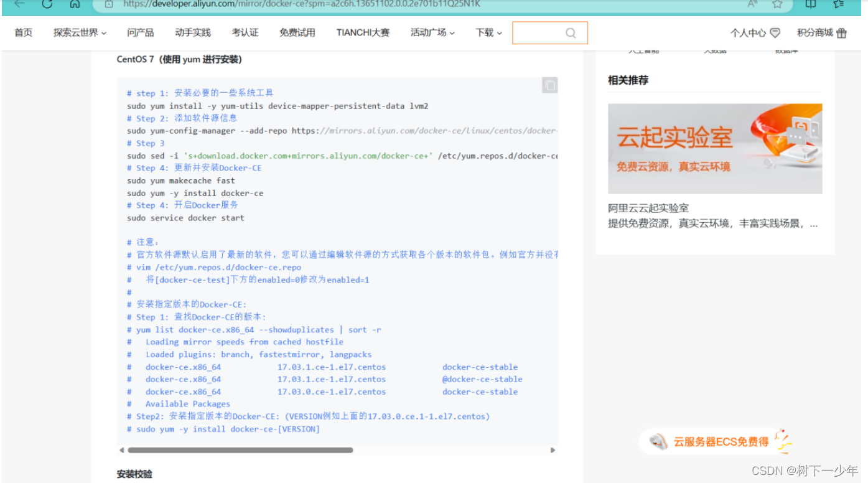
Task: Expand the 活动广场 dropdown menu
Action: (432, 32)
